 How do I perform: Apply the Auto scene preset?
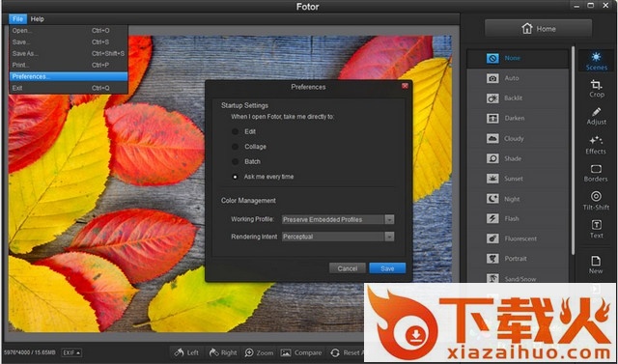518,78
